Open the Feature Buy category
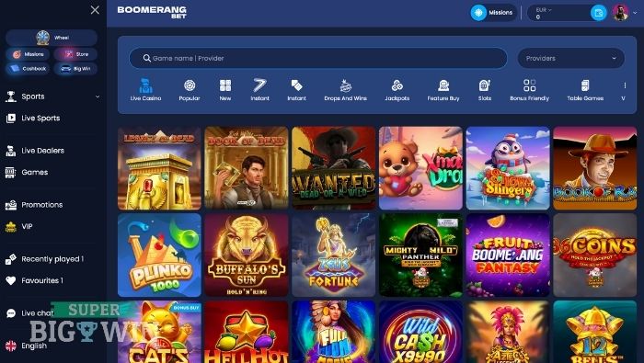Image resolution: width=644 pixels, height=363 pixels. click(x=443, y=89)
